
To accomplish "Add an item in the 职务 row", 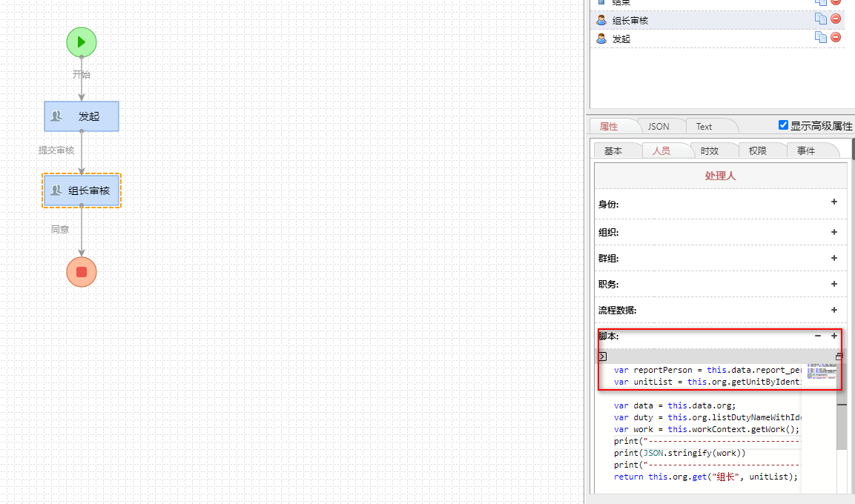I will click(833, 284).
